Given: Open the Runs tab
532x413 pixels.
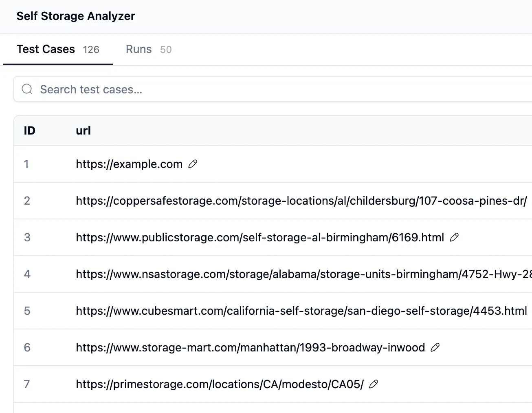Looking at the screenshot, I should pyautogui.click(x=149, y=49).
